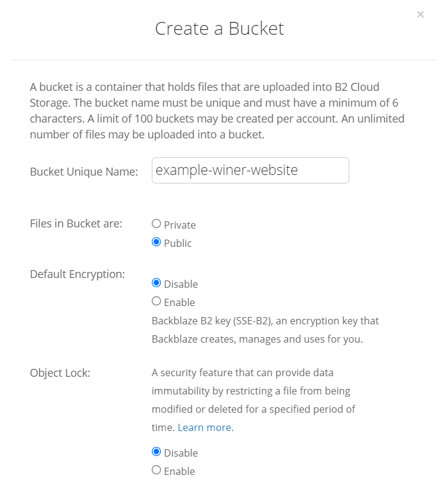
Task: Choose Enable radio under Default Encryption
Action: (156, 301)
